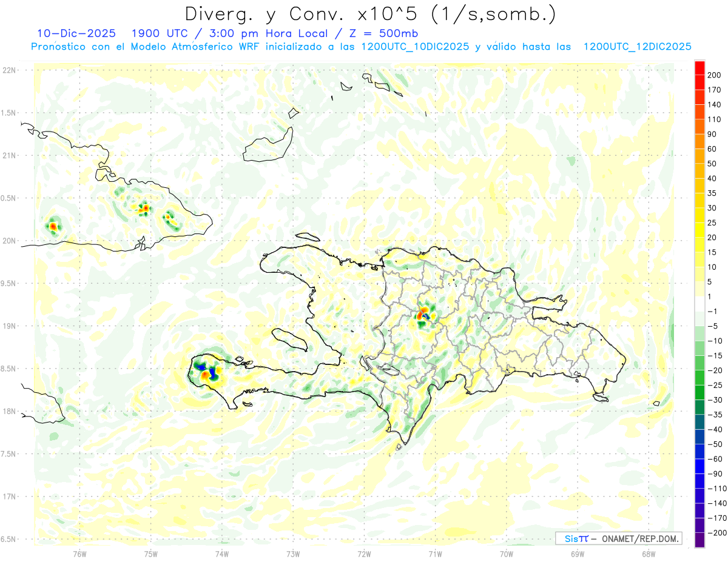Click the colorbar label '-50'
Screen dimensions: 728x562
tap(716, 444)
